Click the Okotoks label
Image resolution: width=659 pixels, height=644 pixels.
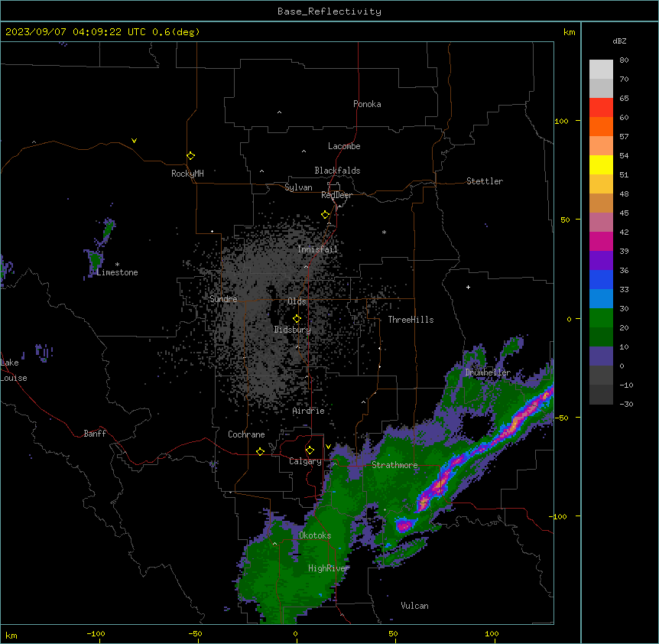point(315,535)
